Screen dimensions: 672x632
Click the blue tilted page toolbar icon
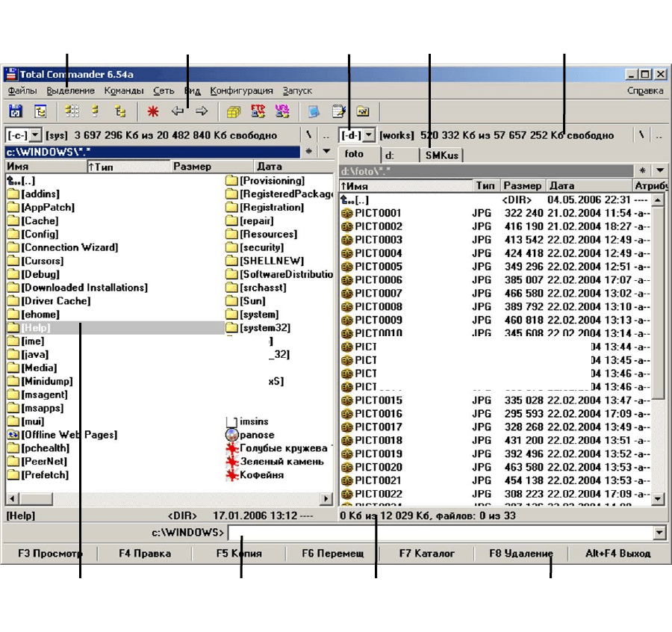314,111
